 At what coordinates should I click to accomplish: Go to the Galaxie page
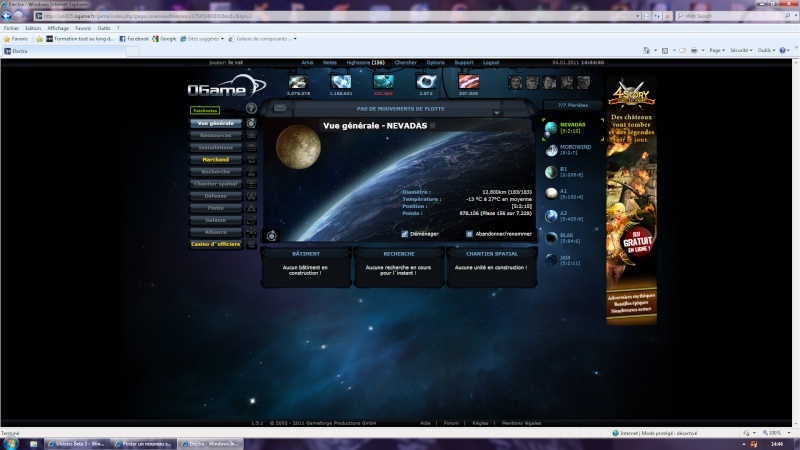click(x=216, y=220)
